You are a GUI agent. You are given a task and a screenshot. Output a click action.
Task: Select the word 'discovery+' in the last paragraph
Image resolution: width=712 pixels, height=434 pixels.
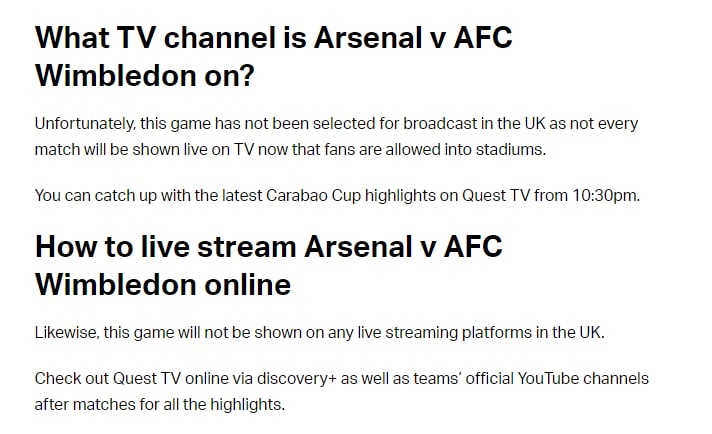point(297,379)
